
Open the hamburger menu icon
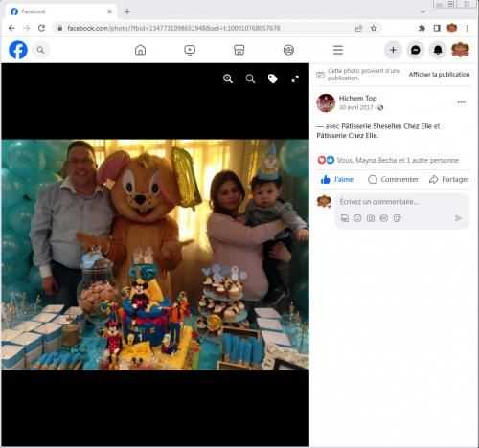click(338, 50)
